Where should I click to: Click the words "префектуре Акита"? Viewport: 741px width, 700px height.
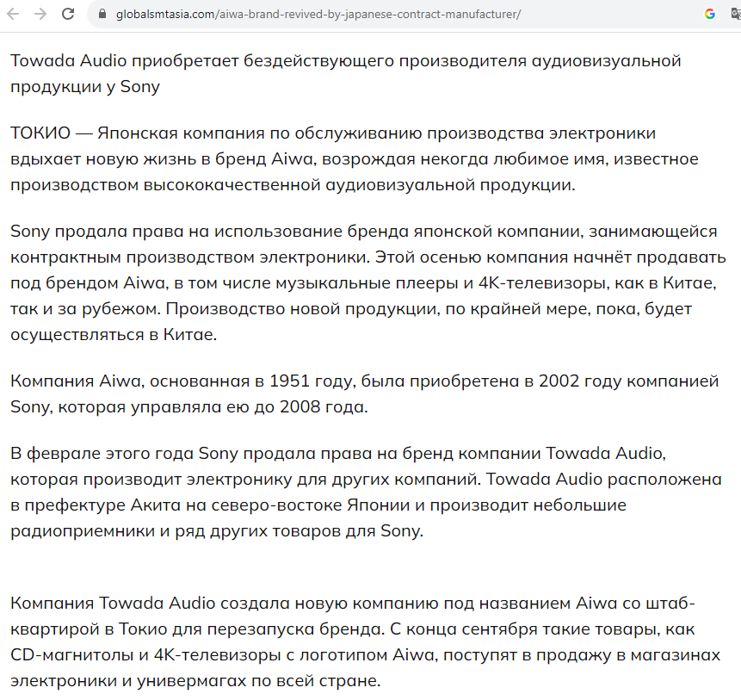pyautogui.click(x=102, y=505)
